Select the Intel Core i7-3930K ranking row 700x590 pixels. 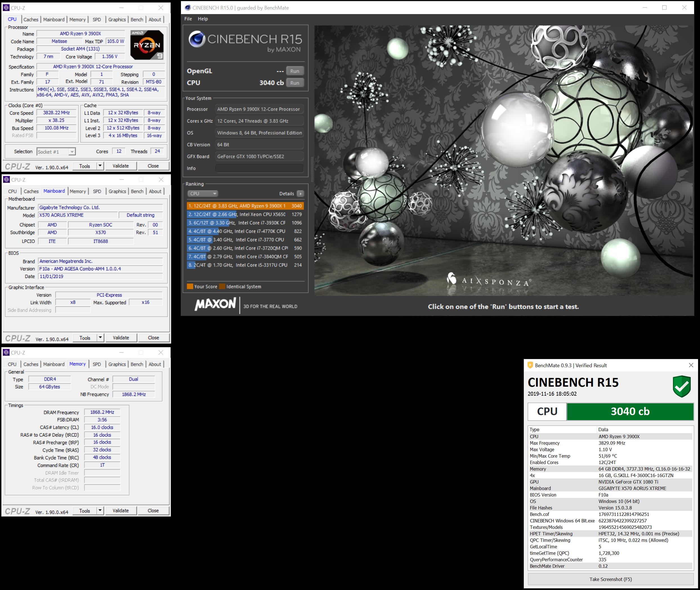(x=245, y=223)
